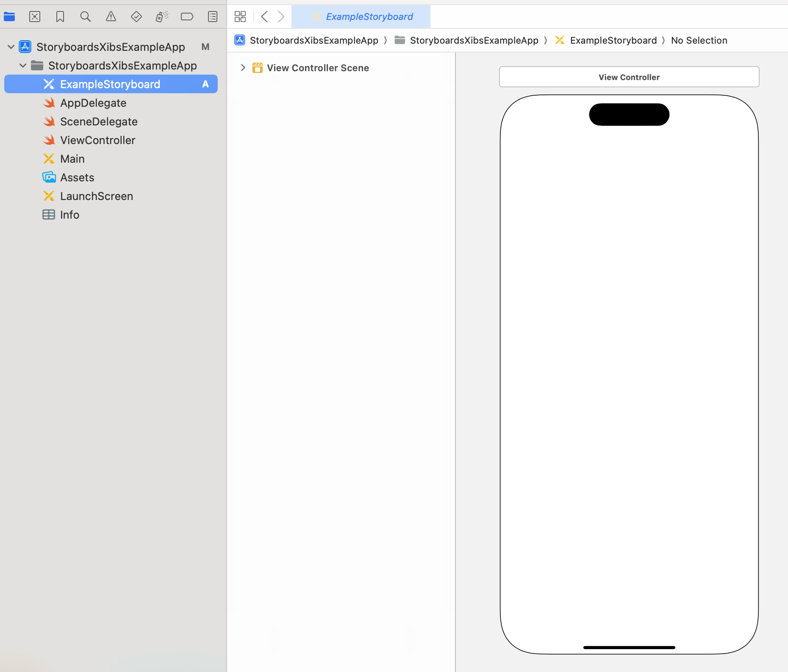
Task: Click No Selection in the jump bar
Action: [699, 40]
